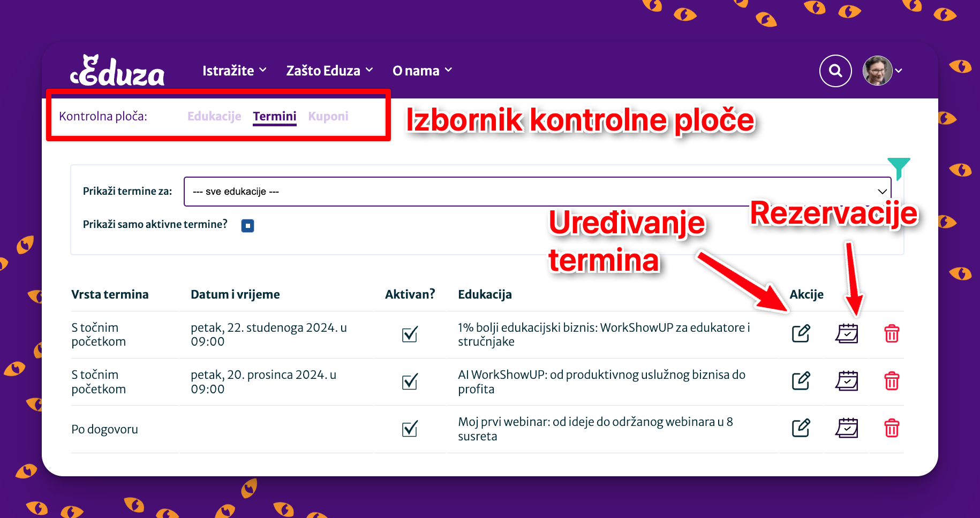The height and width of the screenshot is (518, 980).
Task: Switch to the Edukacije tab
Action: [x=214, y=116]
